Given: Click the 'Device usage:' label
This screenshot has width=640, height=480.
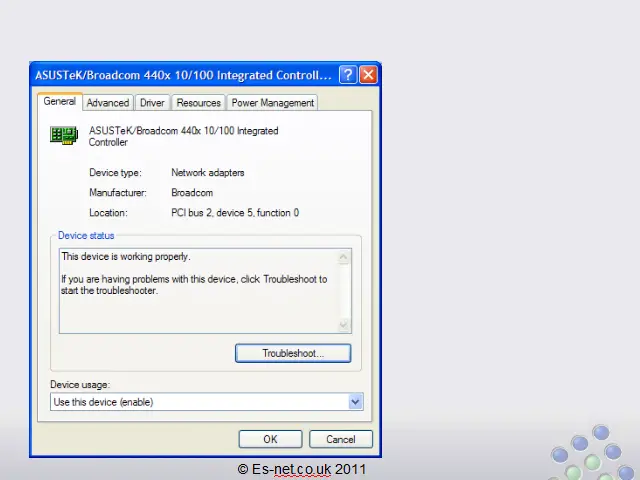Looking at the screenshot, I should click(80, 384).
